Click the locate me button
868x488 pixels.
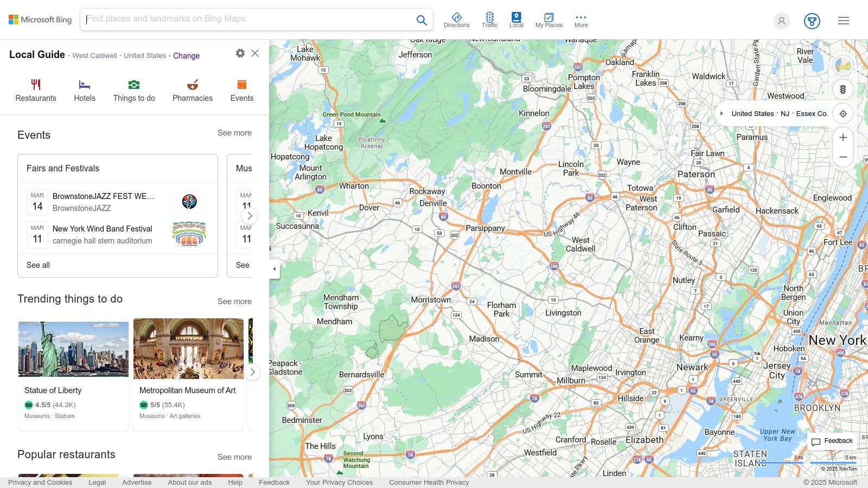pyautogui.click(x=843, y=114)
